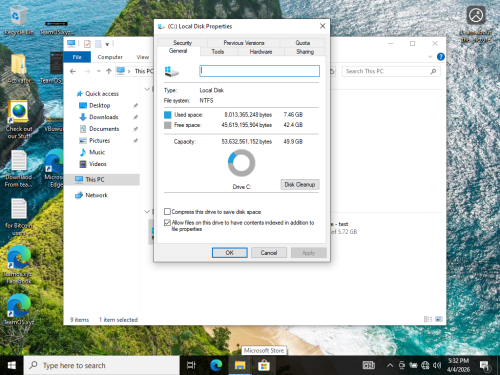Switch to the Sharing tab

click(x=305, y=51)
